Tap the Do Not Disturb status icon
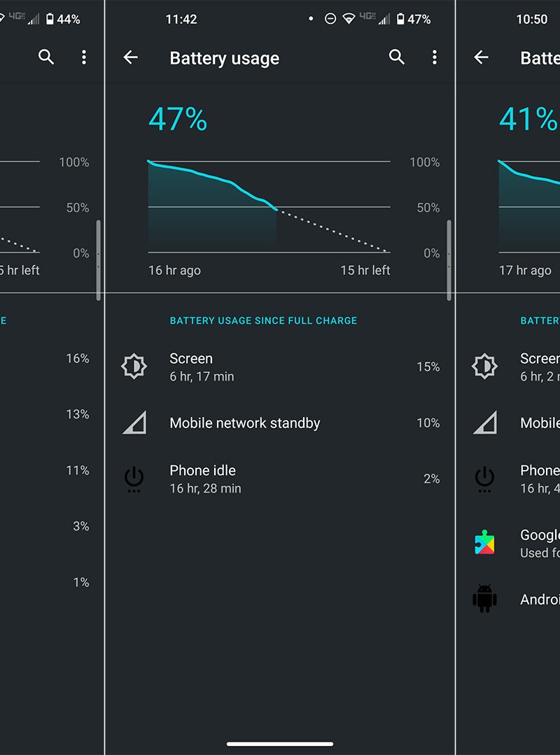The image size is (560, 755). 330,20
